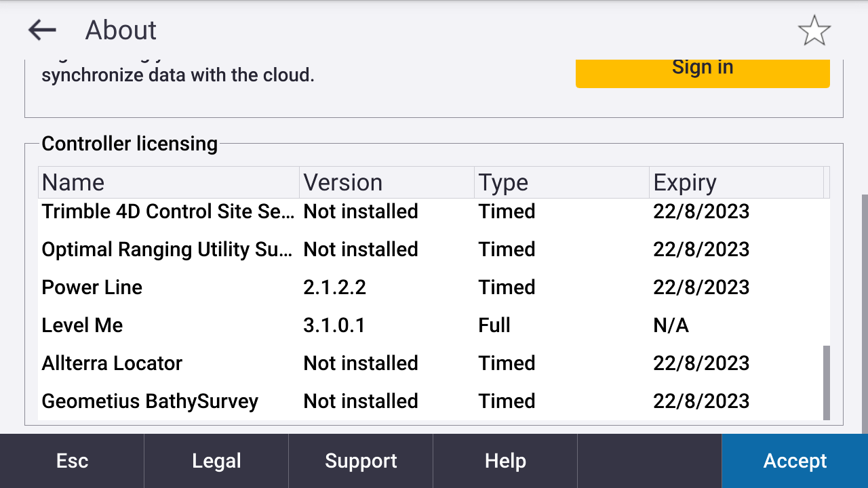This screenshot has width=868, height=488.
Task: Select the Geometius BathySurvey row
Action: [431, 401]
